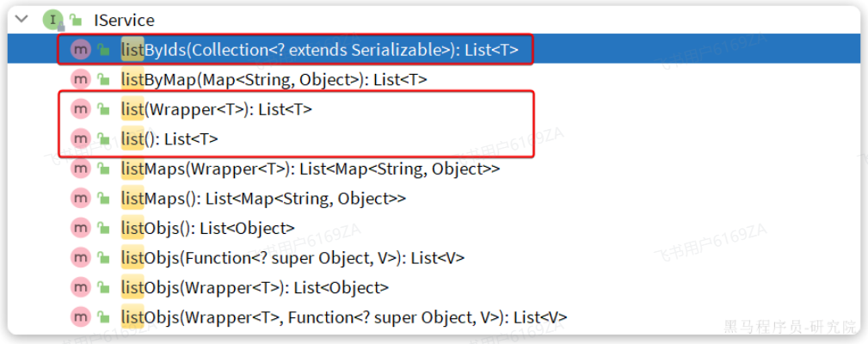Click method icon beside listObjs()
This screenshot has height=344, width=868.
coord(80,228)
